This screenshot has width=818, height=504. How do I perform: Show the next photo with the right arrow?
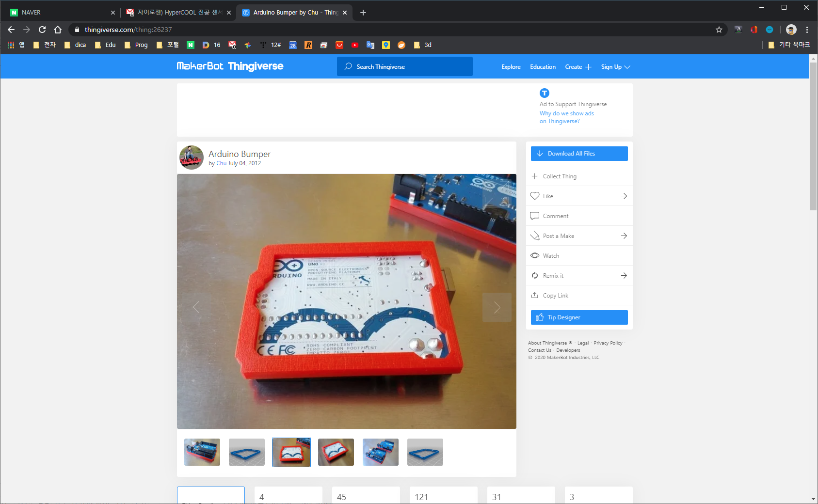(497, 307)
